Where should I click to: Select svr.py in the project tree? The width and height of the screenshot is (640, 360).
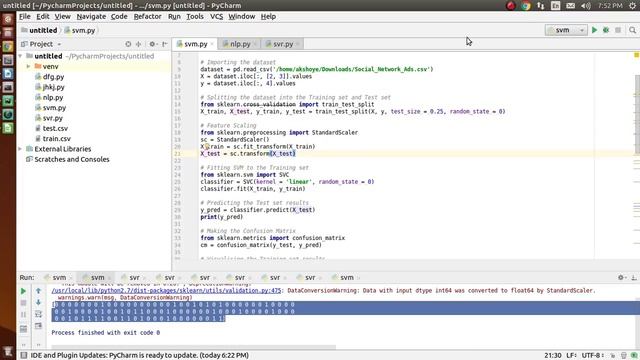coord(53,118)
